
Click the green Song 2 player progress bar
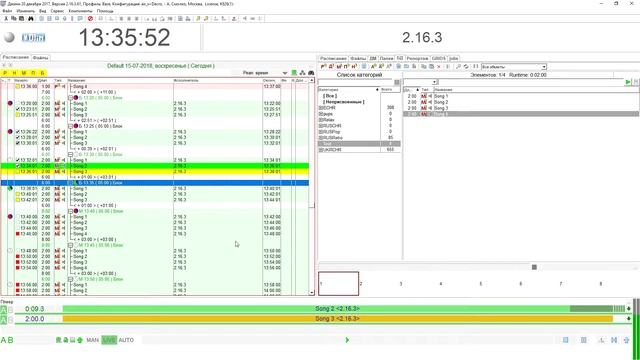tap(338, 309)
